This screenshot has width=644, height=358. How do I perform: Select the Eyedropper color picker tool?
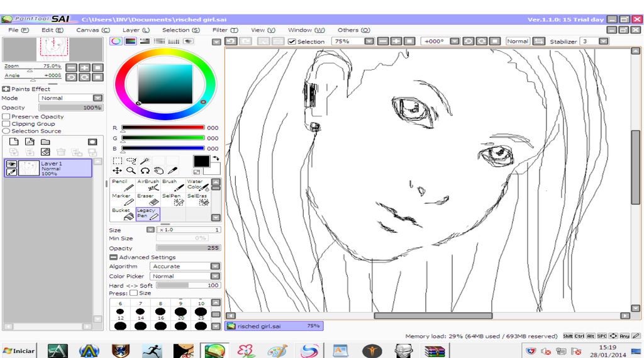pyautogui.click(x=172, y=171)
